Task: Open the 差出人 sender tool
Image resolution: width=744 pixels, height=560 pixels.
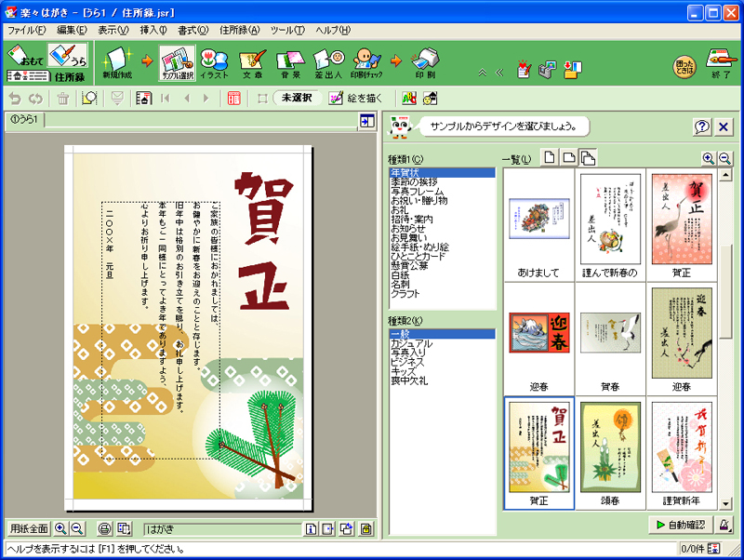Action: click(327, 61)
